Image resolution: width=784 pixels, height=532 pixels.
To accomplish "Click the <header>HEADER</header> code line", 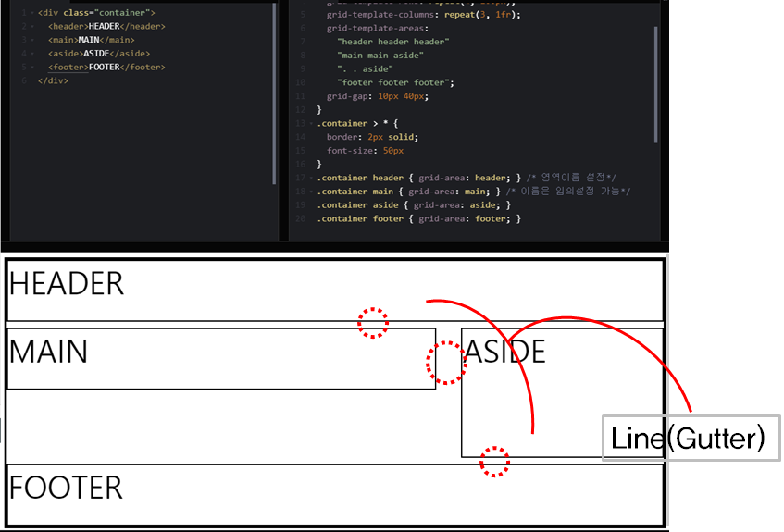I will coord(106,26).
